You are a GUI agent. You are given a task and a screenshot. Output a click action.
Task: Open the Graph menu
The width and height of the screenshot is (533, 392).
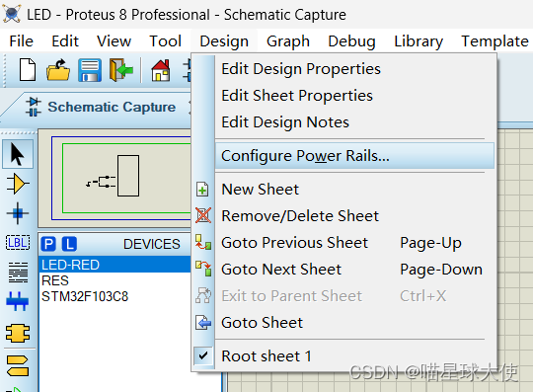click(288, 41)
